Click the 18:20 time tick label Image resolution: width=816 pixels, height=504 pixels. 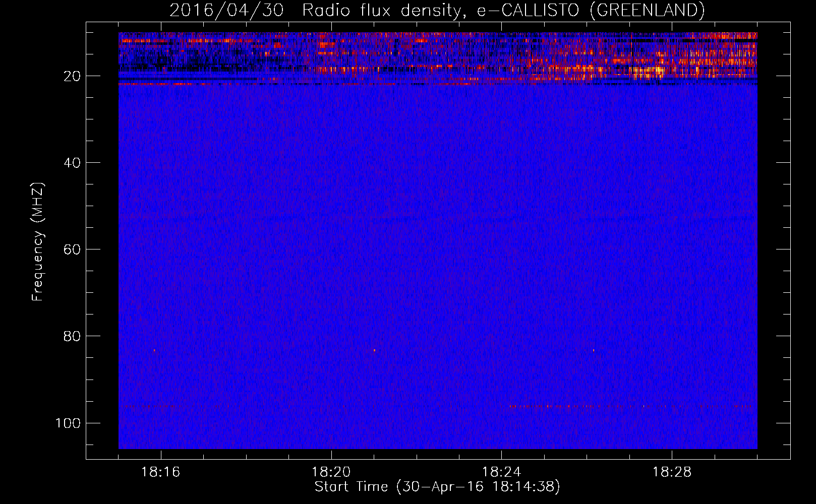tap(331, 472)
